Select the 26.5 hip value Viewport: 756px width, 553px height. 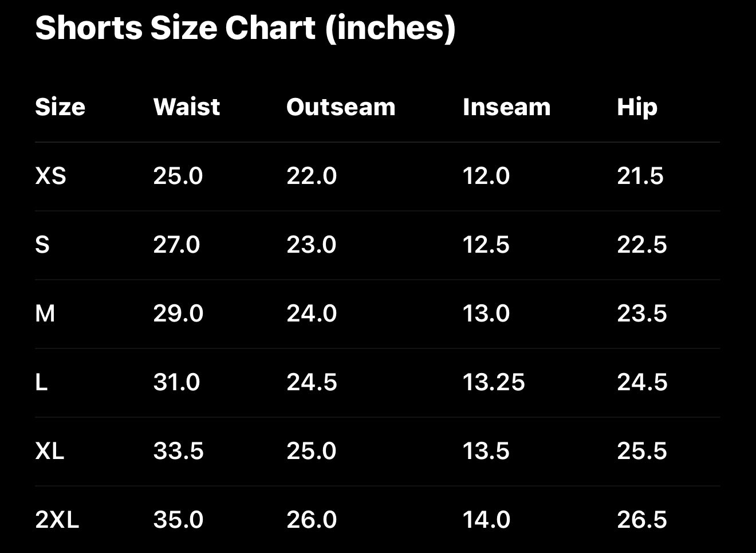click(x=641, y=520)
